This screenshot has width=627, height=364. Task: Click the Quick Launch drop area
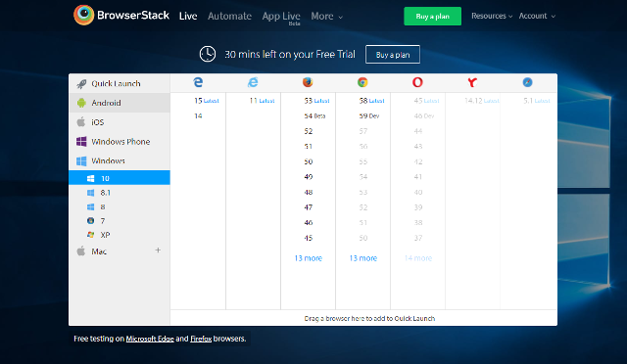coord(363,318)
